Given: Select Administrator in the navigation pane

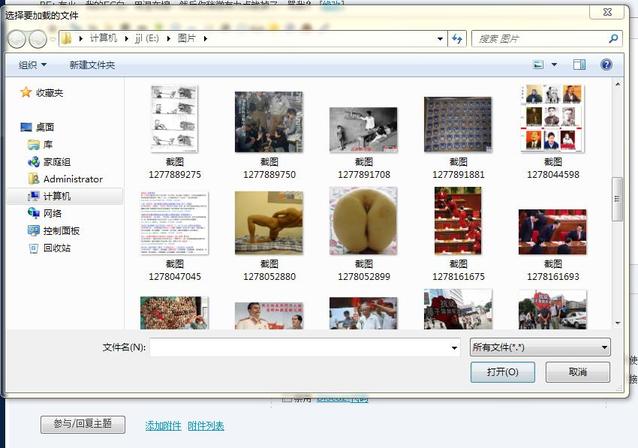Looking at the screenshot, I should (73, 179).
